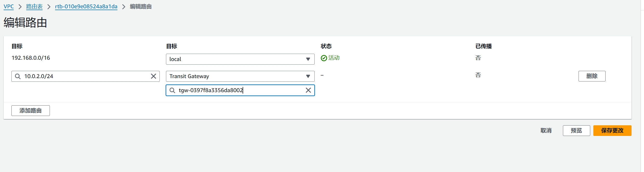
Task: Navigate to rtb-010e9e08524a8a1da breadcrumb
Action: pyautogui.click(x=86, y=6)
